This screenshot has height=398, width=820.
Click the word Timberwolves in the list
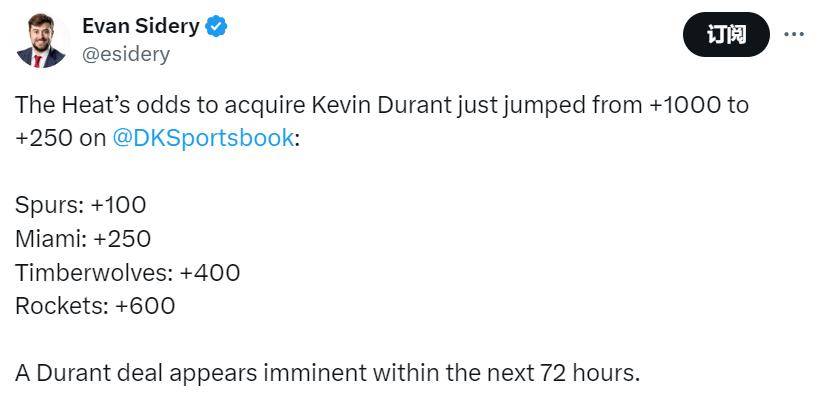pyautogui.click(x=91, y=272)
